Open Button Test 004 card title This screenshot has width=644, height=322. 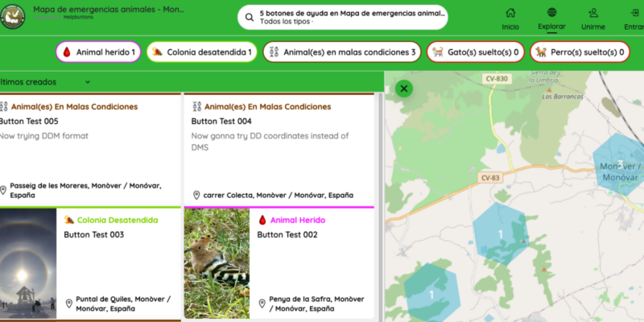point(221,122)
